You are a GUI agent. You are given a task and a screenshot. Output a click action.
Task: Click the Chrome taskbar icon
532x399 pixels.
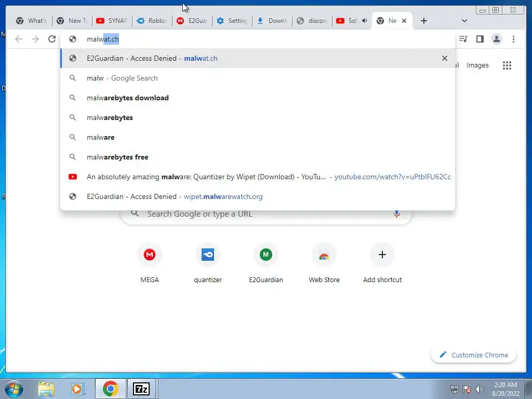110,389
